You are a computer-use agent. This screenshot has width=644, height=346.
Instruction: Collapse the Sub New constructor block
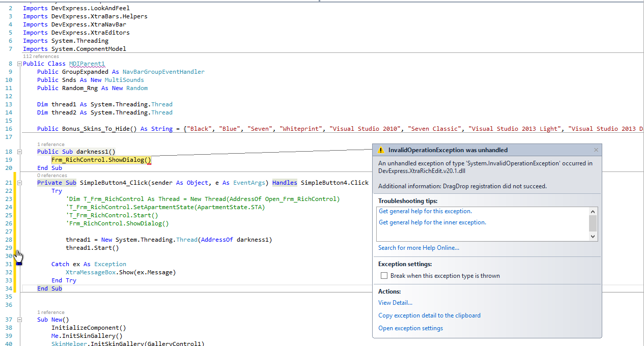pyautogui.click(x=19, y=320)
